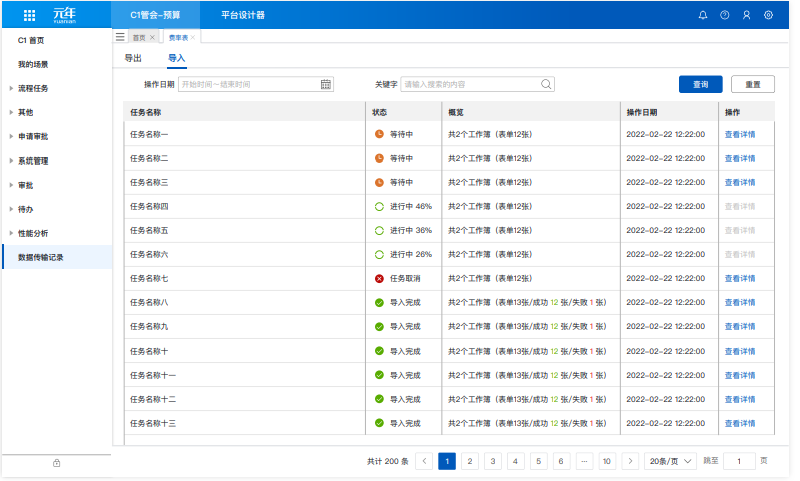This screenshot has width=800, height=481.
Task: Open 查看详情 link for 任务名称一
Action: tap(739, 134)
